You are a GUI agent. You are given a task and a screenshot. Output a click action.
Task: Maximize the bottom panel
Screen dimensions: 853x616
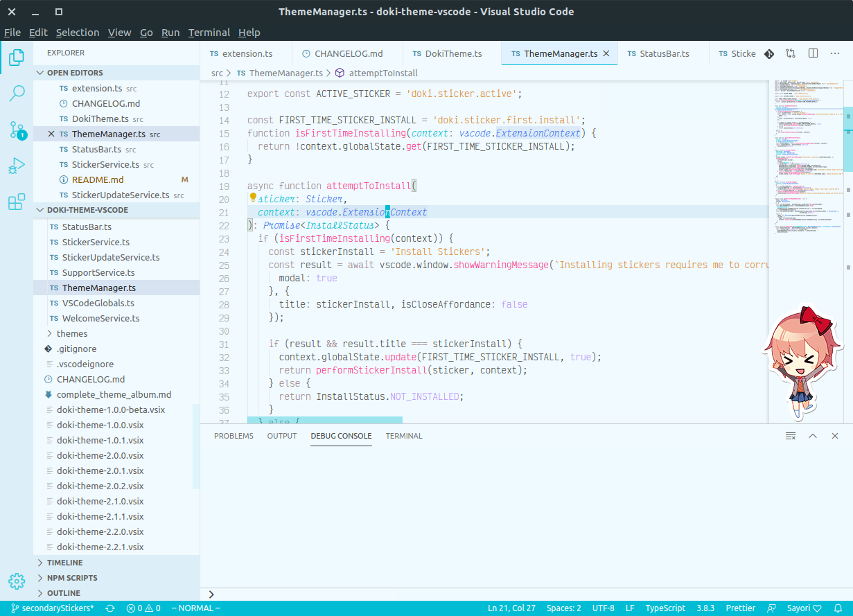(x=814, y=436)
